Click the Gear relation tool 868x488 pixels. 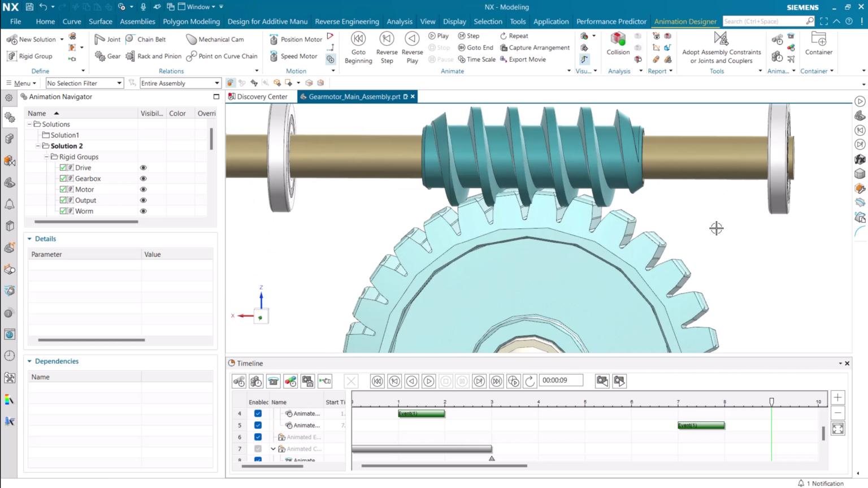click(x=107, y=56)
